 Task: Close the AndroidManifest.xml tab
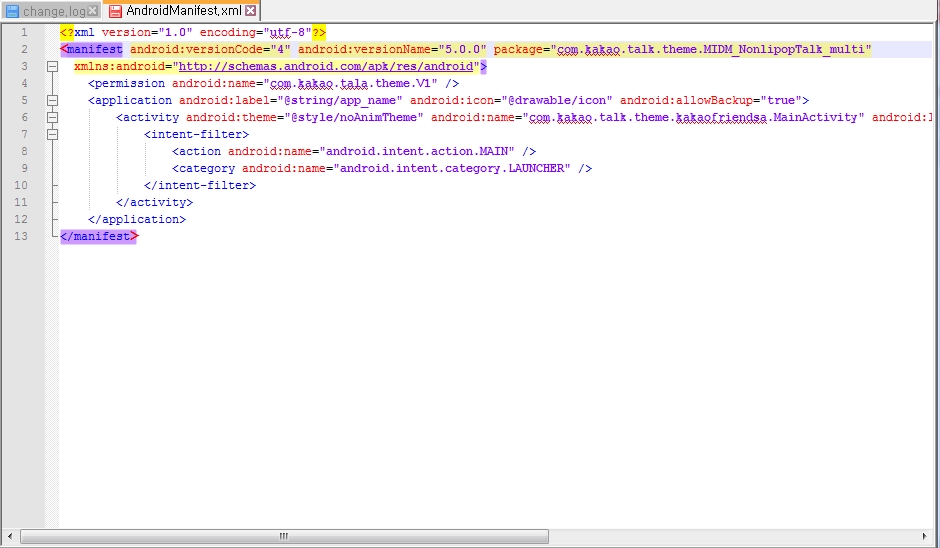click(x=250, y=11)
